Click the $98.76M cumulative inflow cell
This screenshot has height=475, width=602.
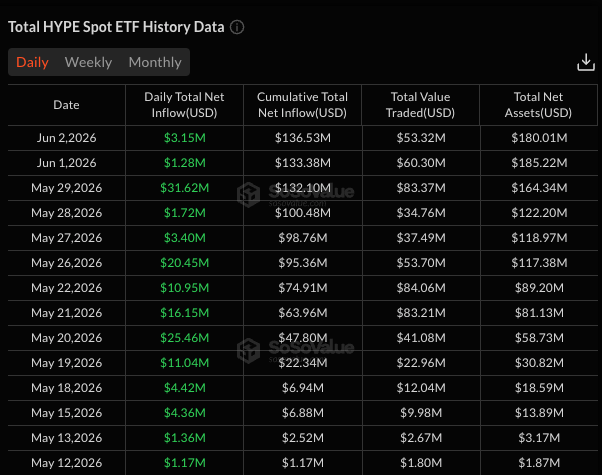303,238
